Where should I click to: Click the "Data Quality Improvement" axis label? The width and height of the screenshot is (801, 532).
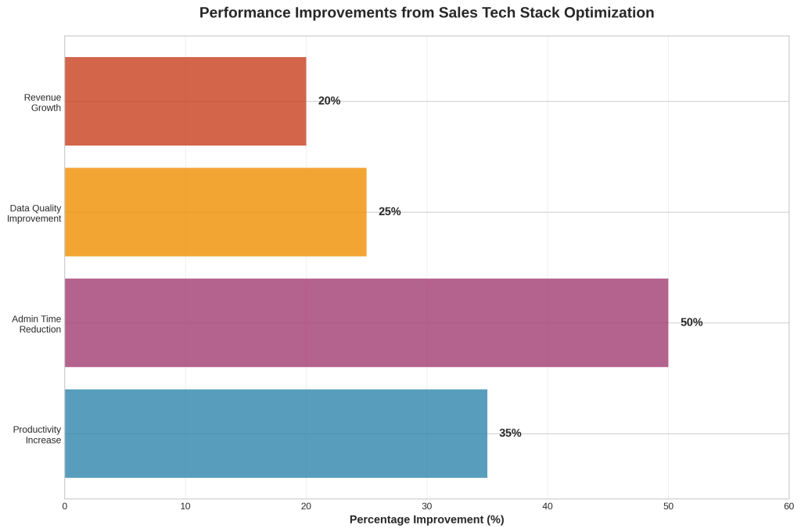pyautogui.click(x=34, y=214)
